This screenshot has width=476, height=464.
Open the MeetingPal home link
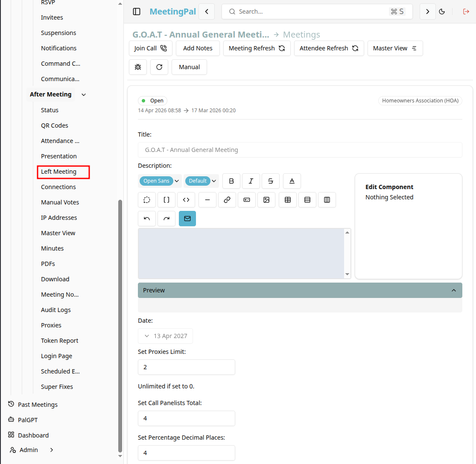173,12
